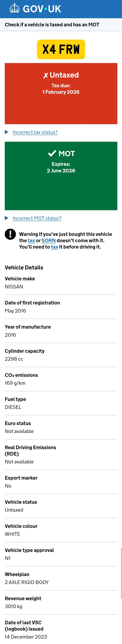The height and width of the screenshot is (644, 122).
Task: Click the black exclamation warning icon
Action: [x=10, y=234]
